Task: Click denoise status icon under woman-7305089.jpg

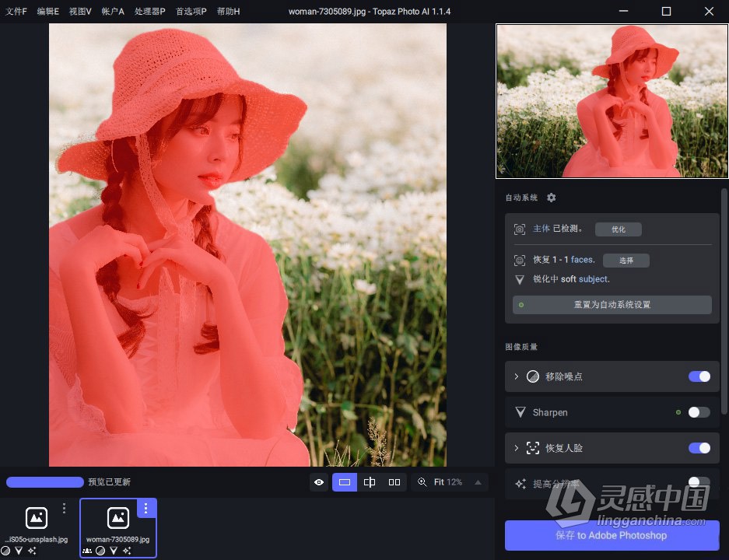Action: [x=100, y=551]
